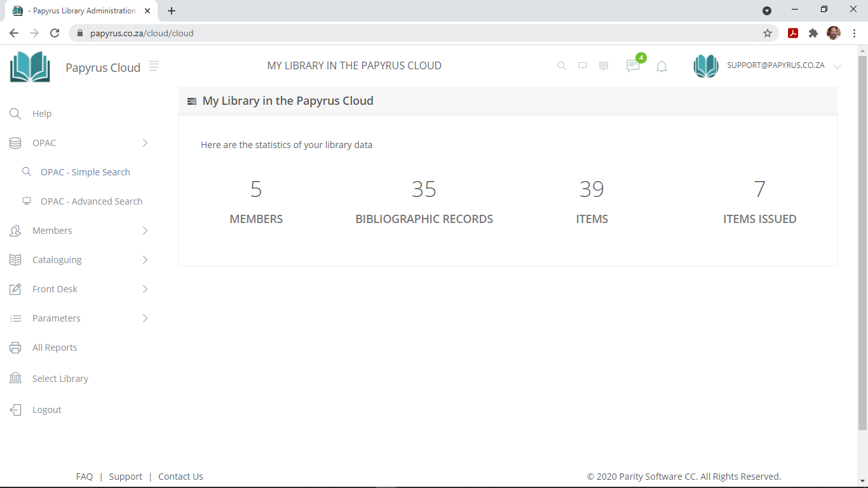868x488 pixels.
Task: Click the open book icon in top bar
Action: pos(604,65)
